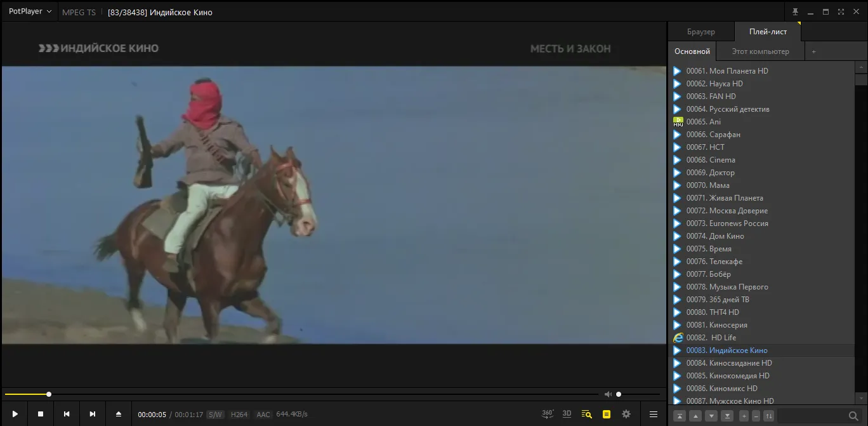Move selected playlist item up
868x426 pixels.
[x=695, y=416]
